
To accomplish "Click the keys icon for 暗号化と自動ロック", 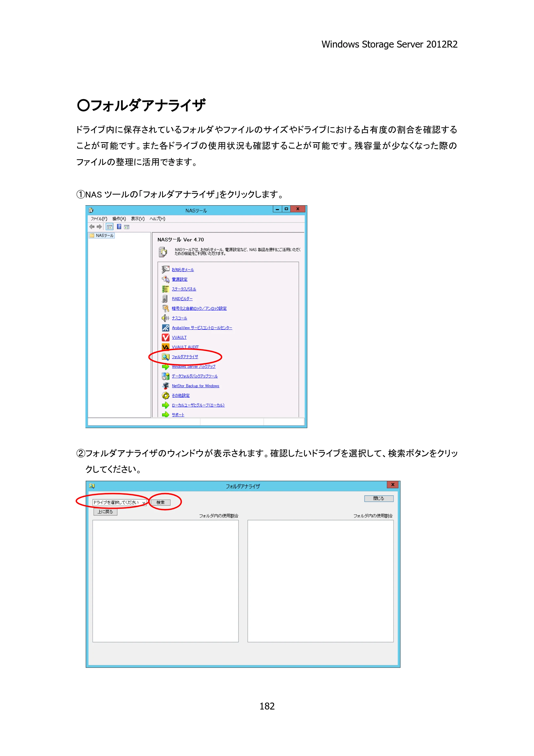I will [166, 308].
